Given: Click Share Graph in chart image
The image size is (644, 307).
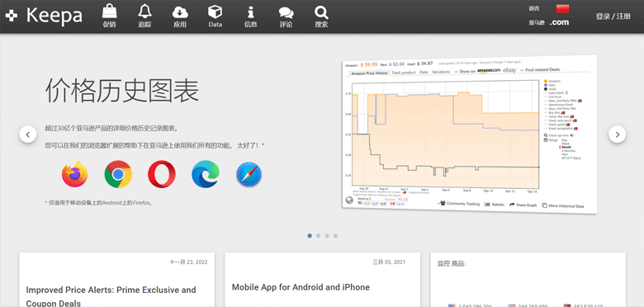Looking at the screenshot, I should pos(523,205).
